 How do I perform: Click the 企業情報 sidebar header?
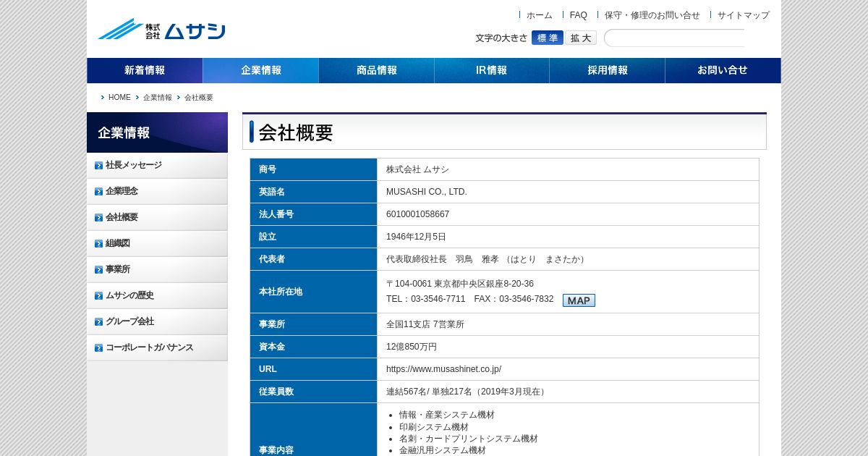click(157, 132)
